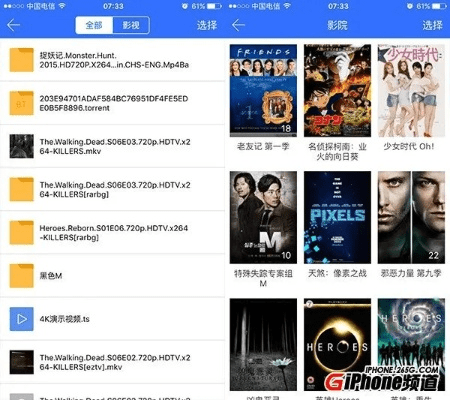
Task: Switch to the 全部 tab
Action: click(x=94, y=25)
